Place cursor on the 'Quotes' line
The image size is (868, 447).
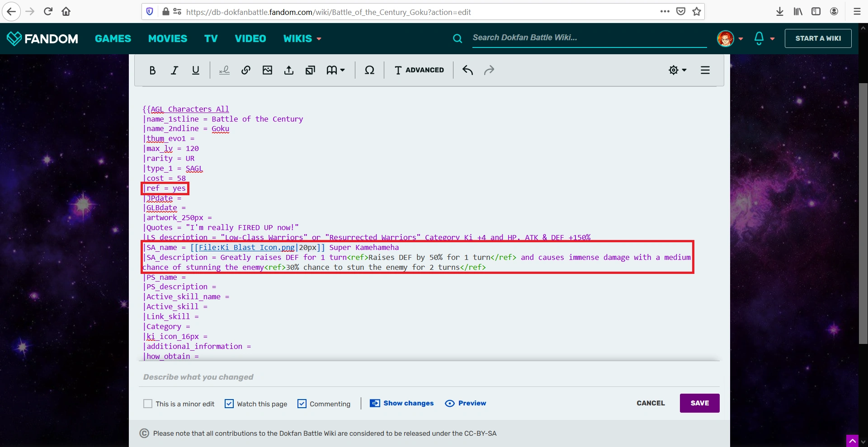pyautogui.click(x=221, y=228)
